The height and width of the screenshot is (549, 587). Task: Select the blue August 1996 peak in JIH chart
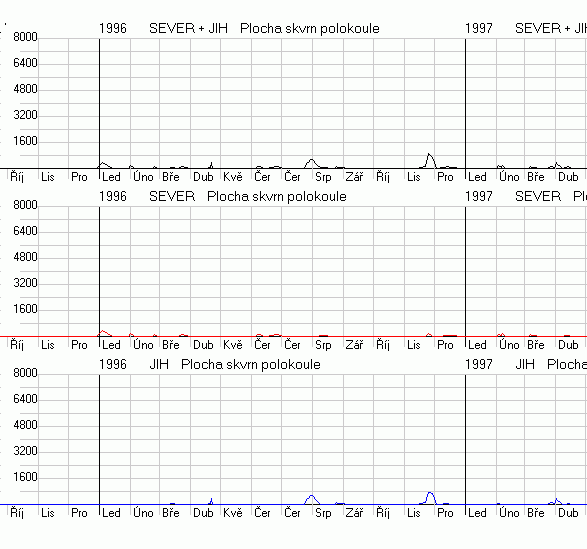click(311, 500)
